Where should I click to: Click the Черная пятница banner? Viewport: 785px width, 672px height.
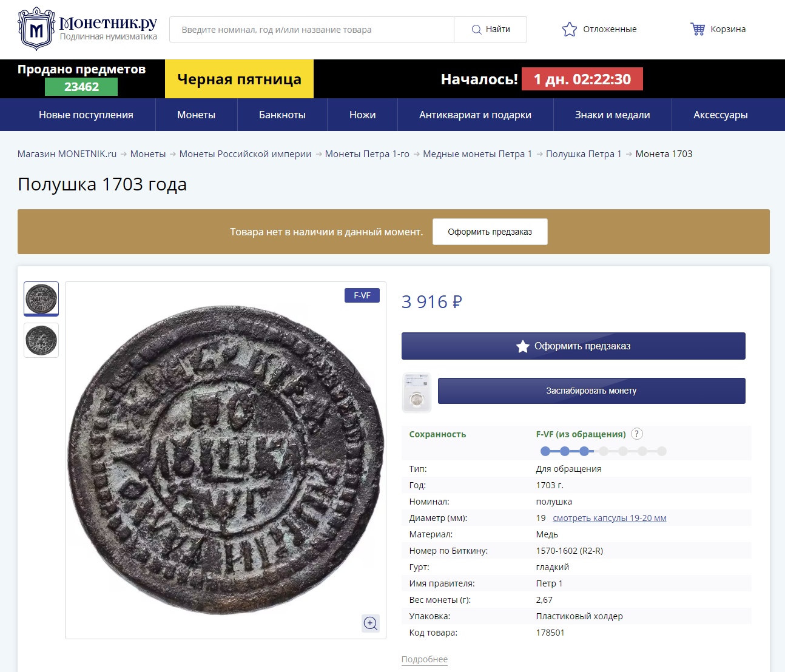point(239,79)
